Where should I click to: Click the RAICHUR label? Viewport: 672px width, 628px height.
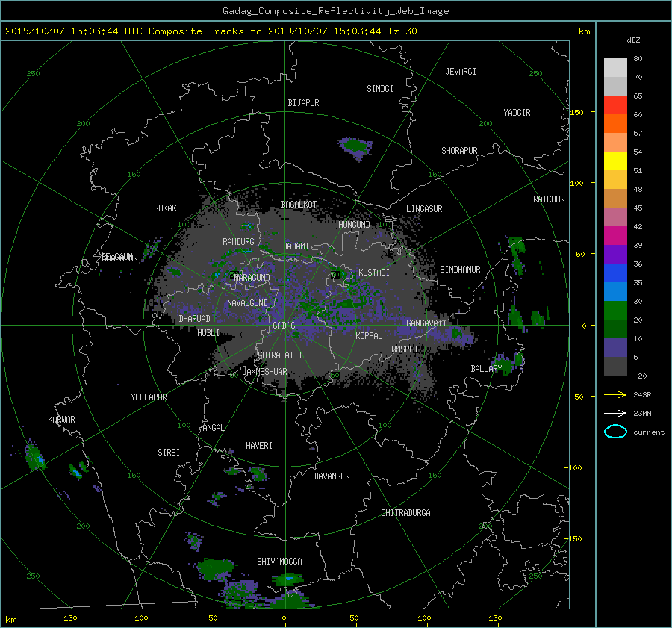(x=549, y=199)
